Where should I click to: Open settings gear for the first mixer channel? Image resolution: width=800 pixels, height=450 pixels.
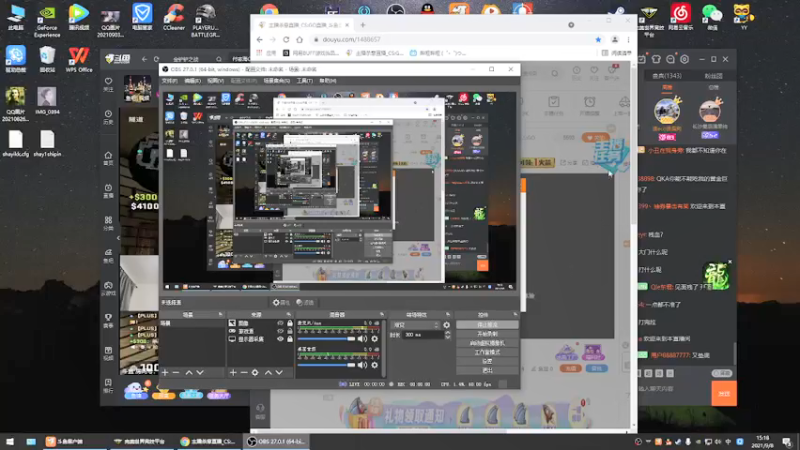click(374, 339)
